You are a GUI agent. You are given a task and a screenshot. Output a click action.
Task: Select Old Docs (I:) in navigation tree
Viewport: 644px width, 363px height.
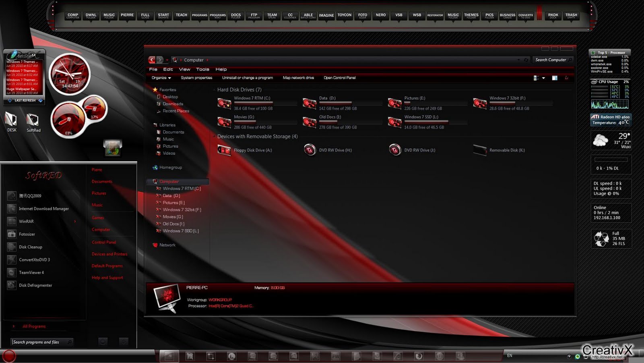coord(173,224)
